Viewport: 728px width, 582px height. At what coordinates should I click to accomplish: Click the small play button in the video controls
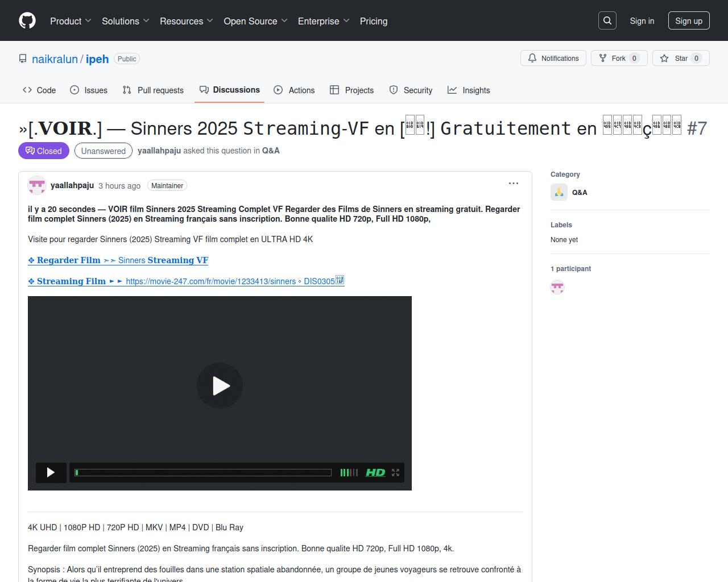point(51,472)
